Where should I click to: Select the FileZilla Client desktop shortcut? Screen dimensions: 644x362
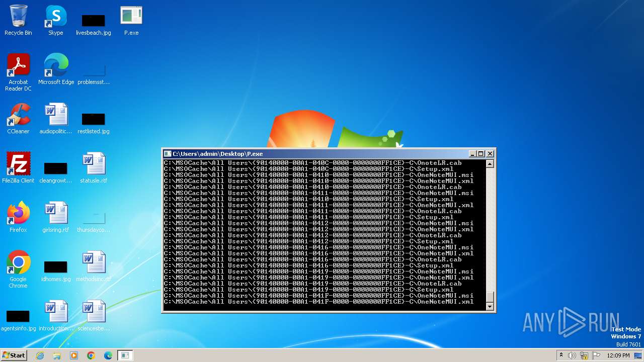tap(18, 168)
